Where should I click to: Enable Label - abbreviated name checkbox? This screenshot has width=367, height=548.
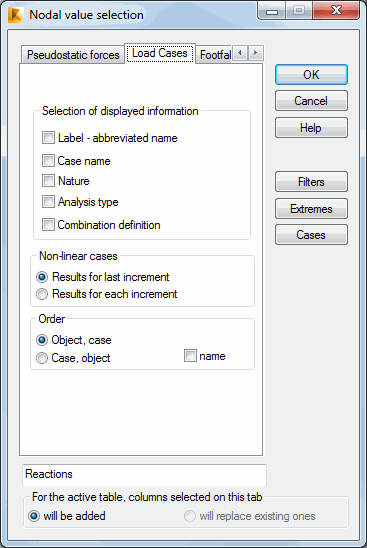(48, 138)
